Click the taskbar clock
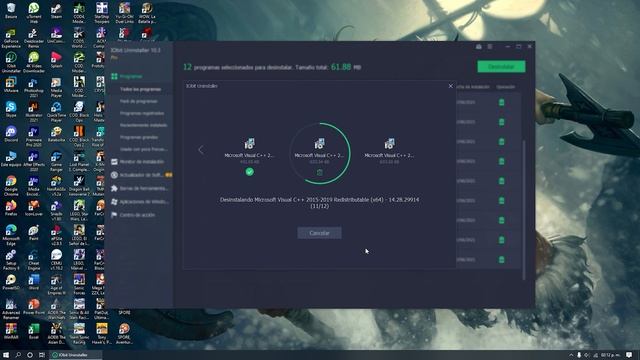 click(x=611, y=355)
